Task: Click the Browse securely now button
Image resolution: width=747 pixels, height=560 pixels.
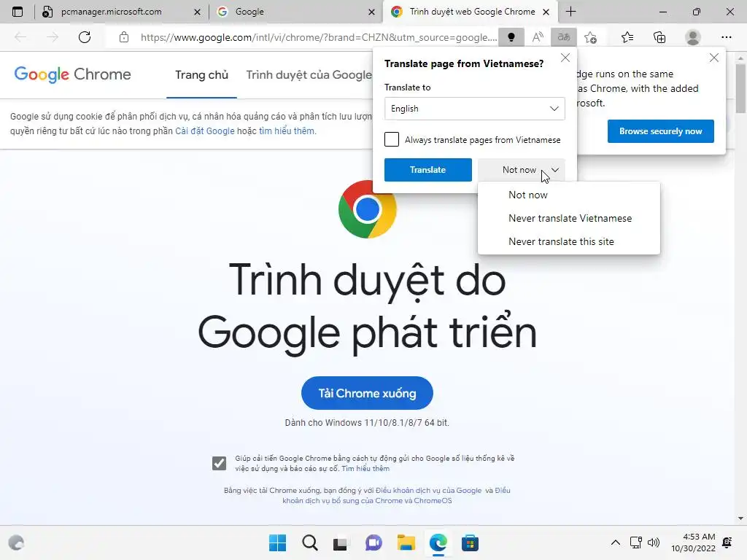Action: point(660,131)
